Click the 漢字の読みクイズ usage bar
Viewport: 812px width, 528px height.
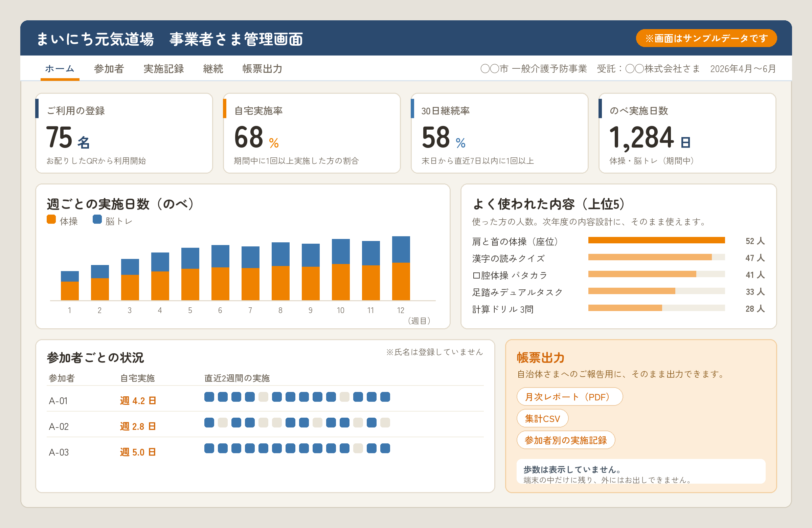pos(656,257)
